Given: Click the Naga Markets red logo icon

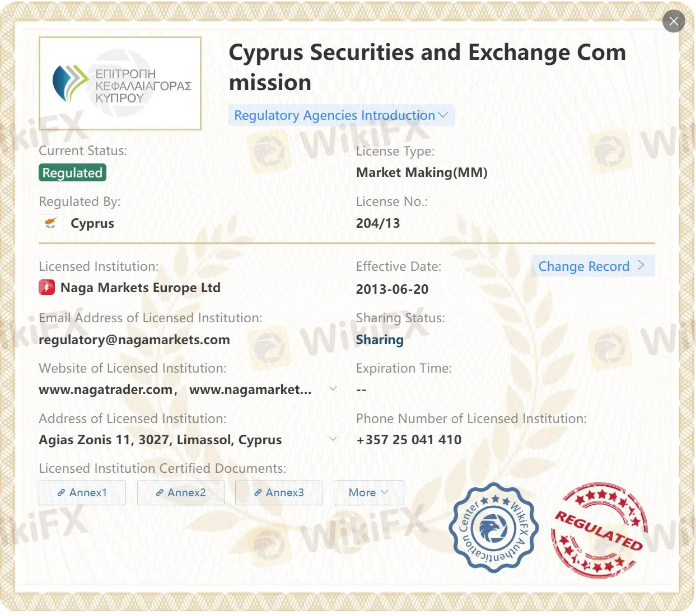Looking at the screenshot, I should point(46,288).
